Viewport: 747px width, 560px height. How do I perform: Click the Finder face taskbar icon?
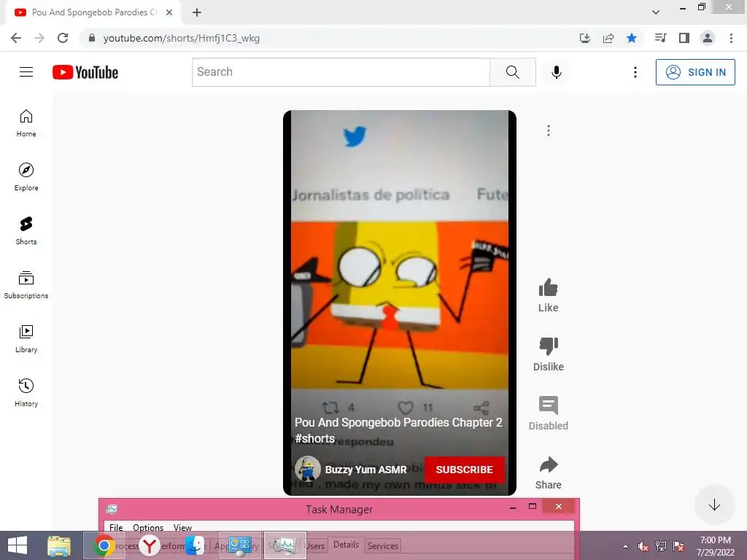point(194,545)
